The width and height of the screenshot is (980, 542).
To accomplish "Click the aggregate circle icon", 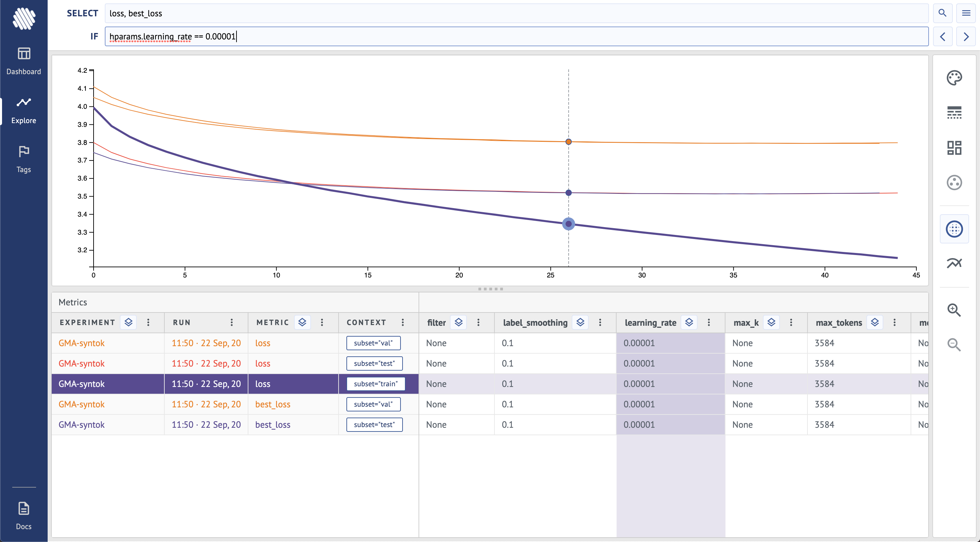I will (954, 183).
